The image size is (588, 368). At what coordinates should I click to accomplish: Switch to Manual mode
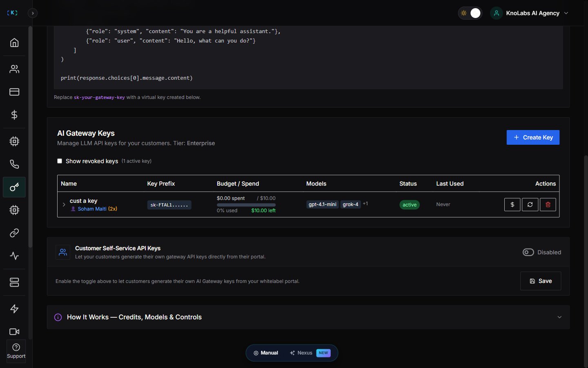(x=266, y=353)
